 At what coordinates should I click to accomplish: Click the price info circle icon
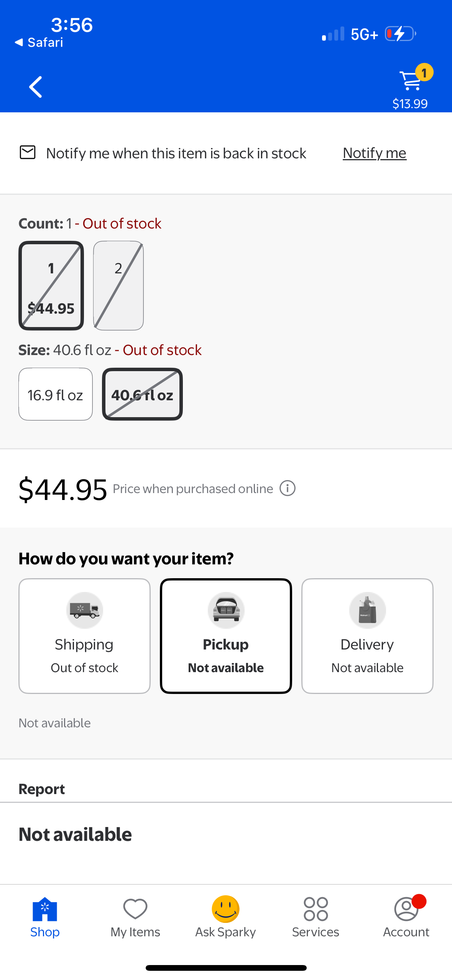pyautogui.click(x=287, y=488)
